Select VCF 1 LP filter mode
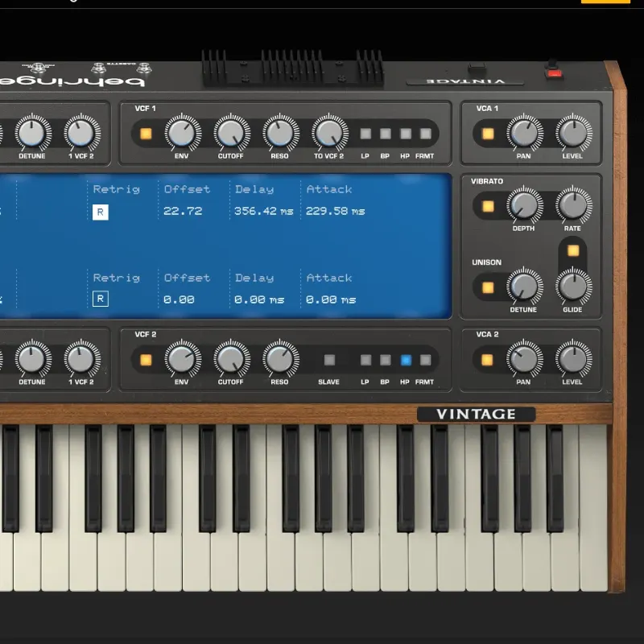The width and height of the screenshot is (644, 644). point(365,134)
